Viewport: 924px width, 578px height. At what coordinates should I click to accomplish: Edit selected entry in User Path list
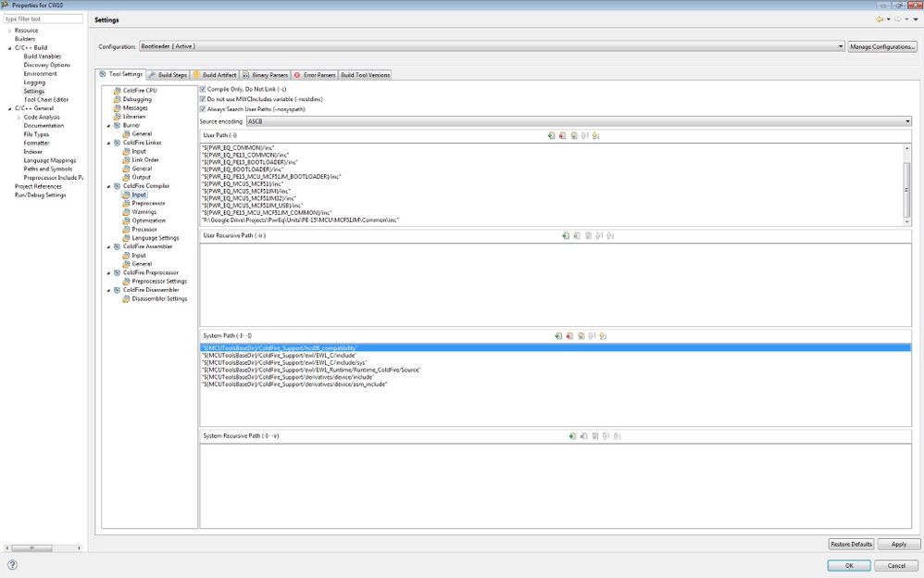pyautogui.click(x=573, y=135)
